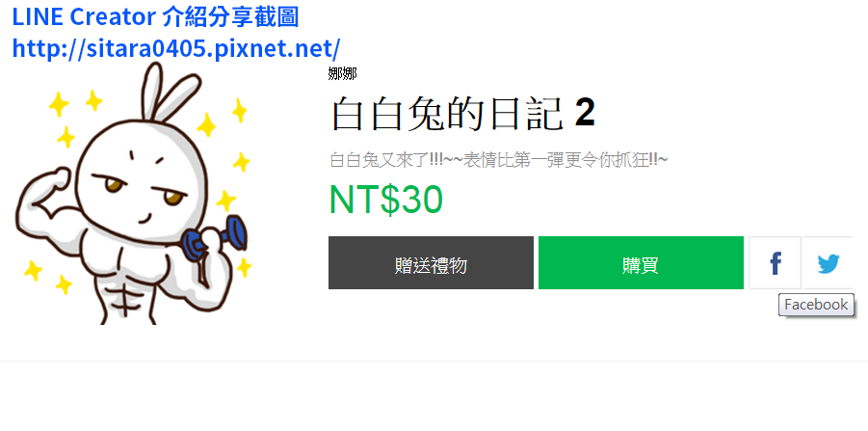Share the sticker set on Facebook
The width and height of the screenshot is (868, 431).
click(775, 263)
